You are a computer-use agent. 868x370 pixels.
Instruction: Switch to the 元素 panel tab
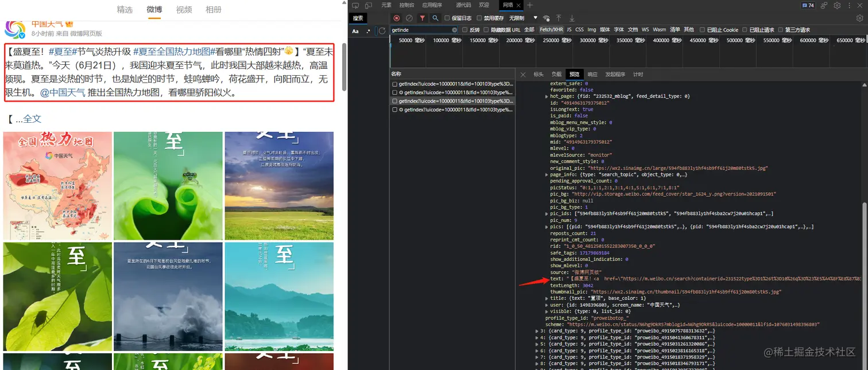point(386,5)
